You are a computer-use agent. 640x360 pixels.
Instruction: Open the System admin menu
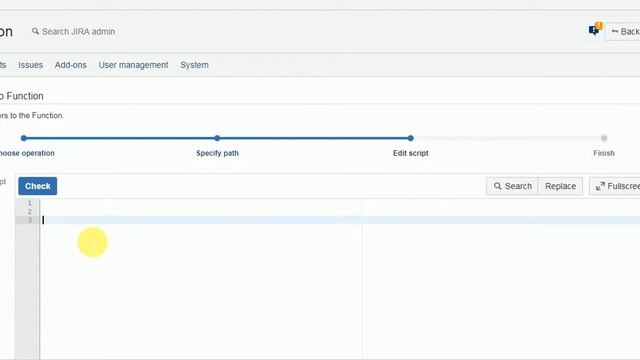click(194, 65)
